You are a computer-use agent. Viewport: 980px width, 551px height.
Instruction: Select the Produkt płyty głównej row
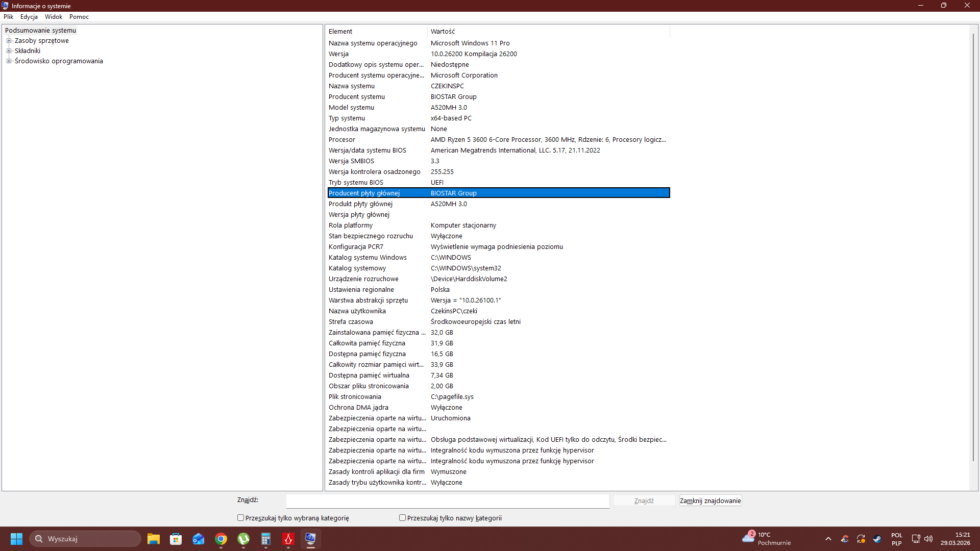(499, 204)
